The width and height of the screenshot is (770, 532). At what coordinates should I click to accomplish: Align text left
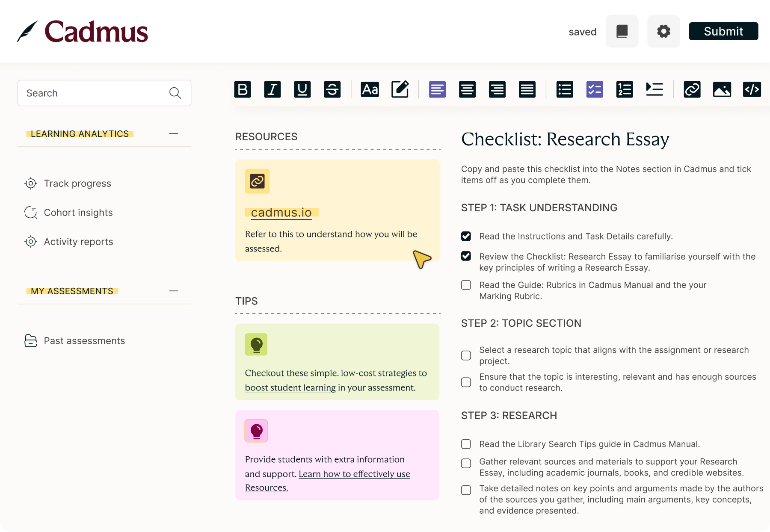click(x=437, y=89)
